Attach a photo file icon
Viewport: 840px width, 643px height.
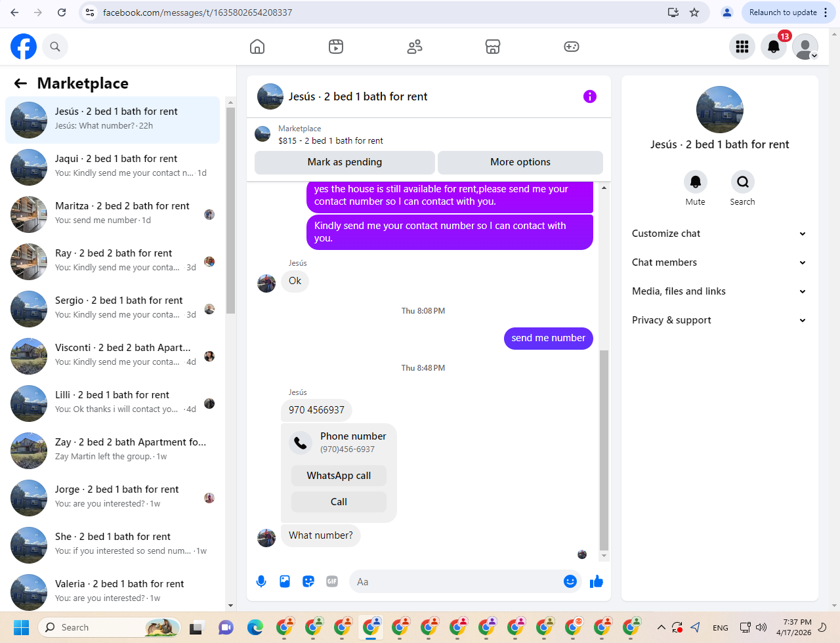285,581
